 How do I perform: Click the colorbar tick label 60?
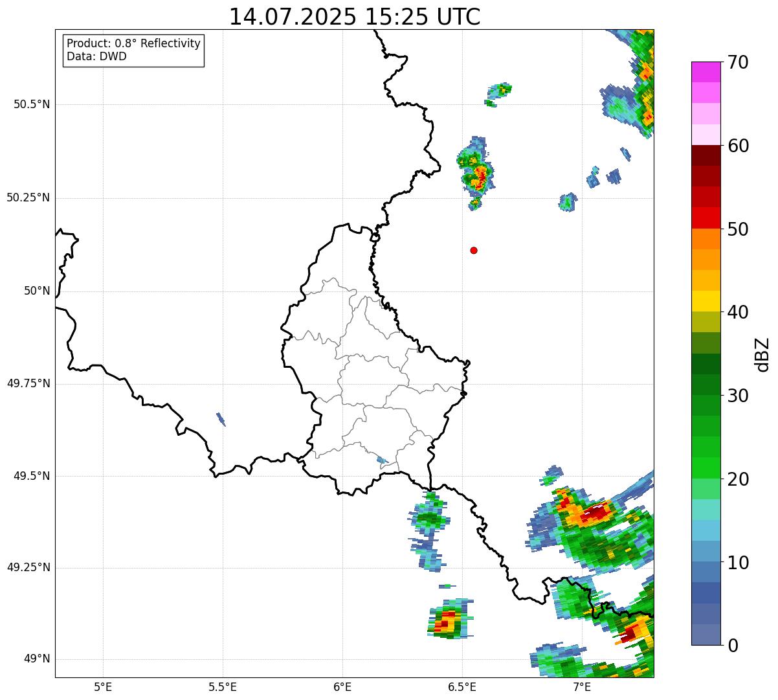[737, 146]
